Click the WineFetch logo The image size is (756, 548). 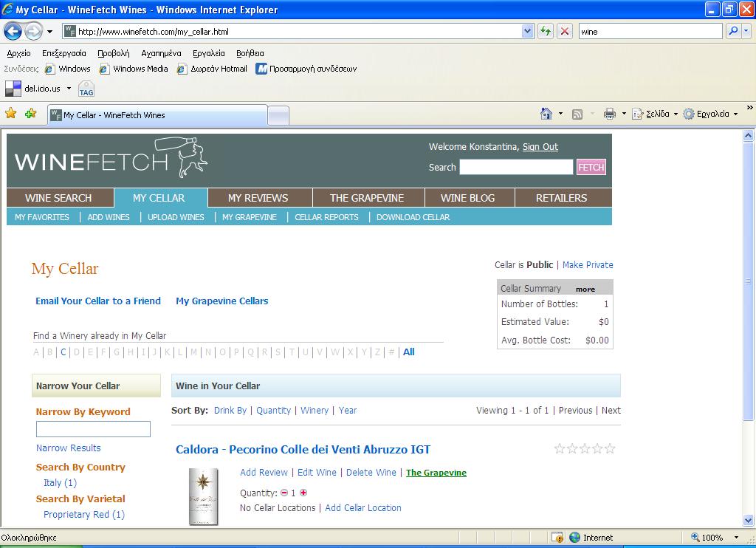click(111, 158)
